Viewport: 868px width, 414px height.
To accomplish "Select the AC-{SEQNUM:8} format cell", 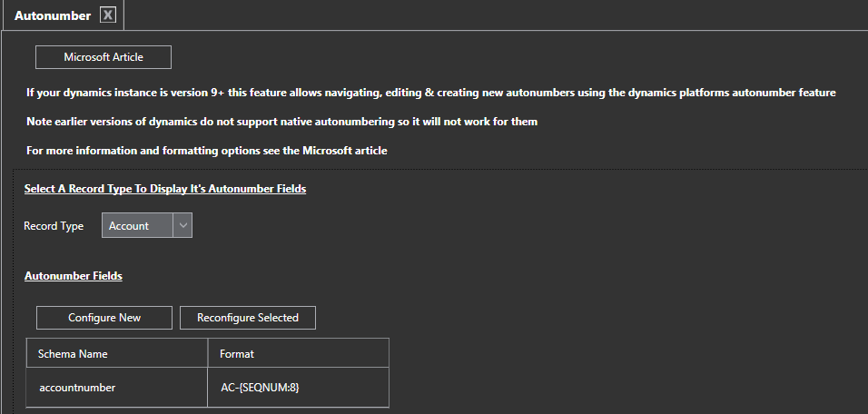I will click(x=299, y=388).
